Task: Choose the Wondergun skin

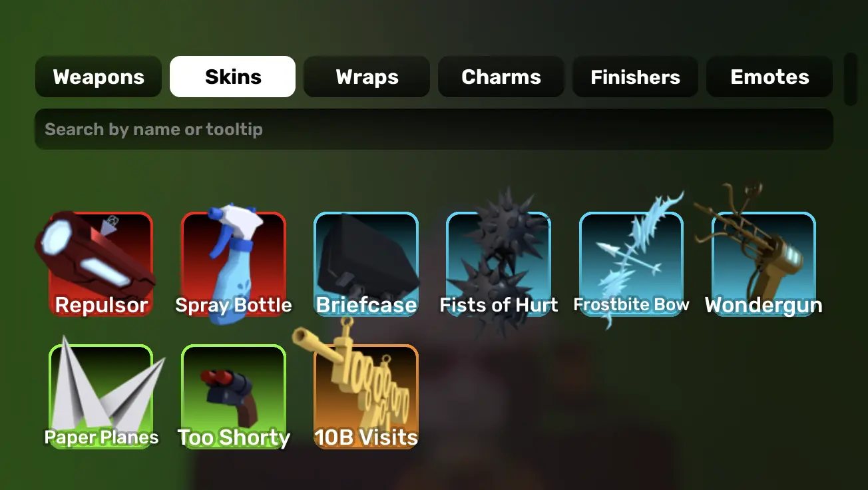Action: [x=763, y=264]
